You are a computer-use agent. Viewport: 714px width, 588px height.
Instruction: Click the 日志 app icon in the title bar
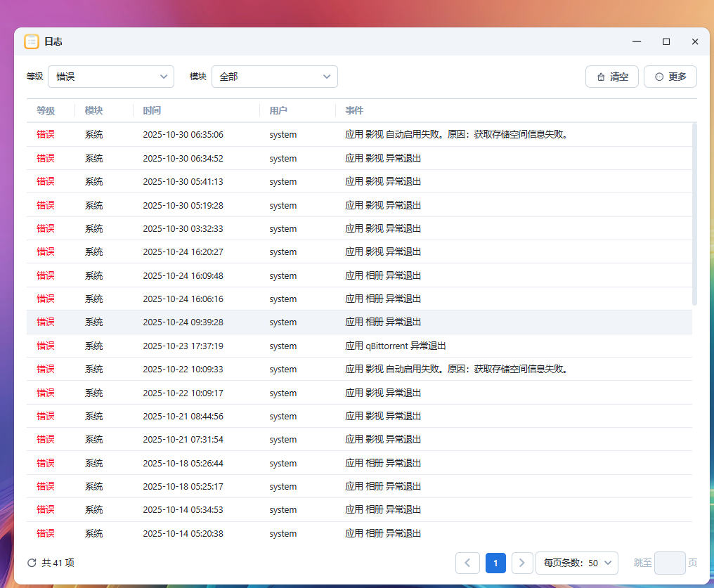tap(32, 41)
